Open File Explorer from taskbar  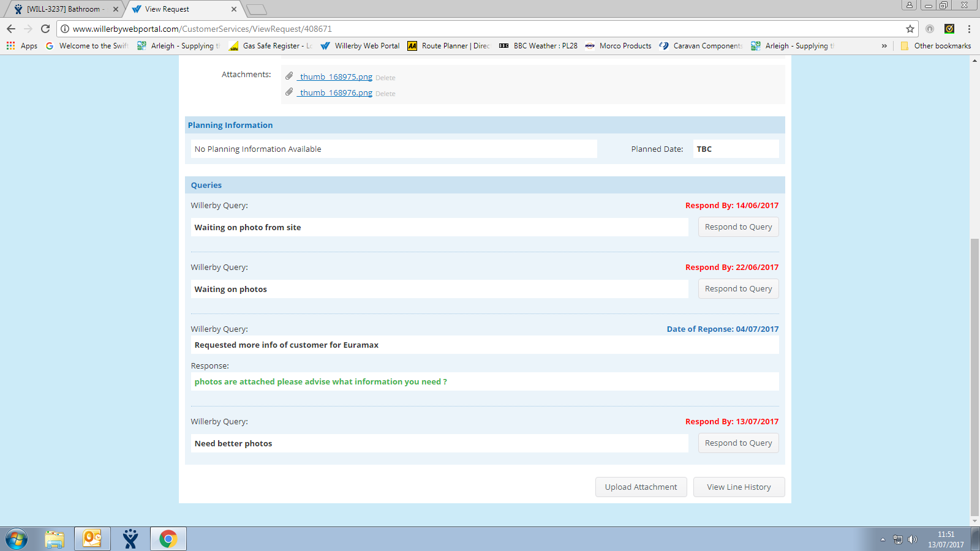tap(55, 539)
